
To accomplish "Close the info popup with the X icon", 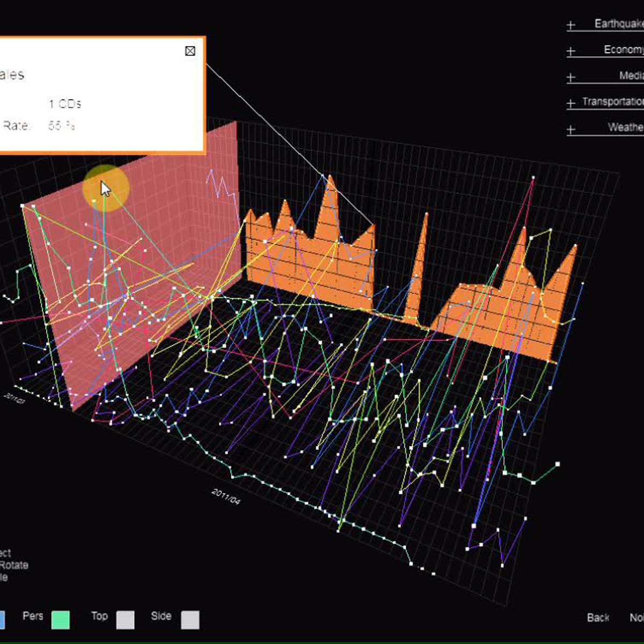I will 190,51.
